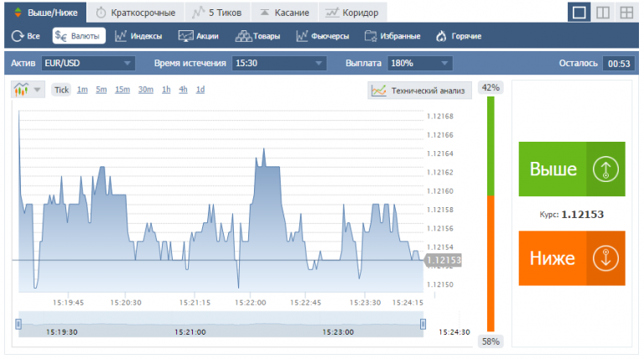
Task: Click the Курс 1.12153 rate text
Action: click(572, 215)
